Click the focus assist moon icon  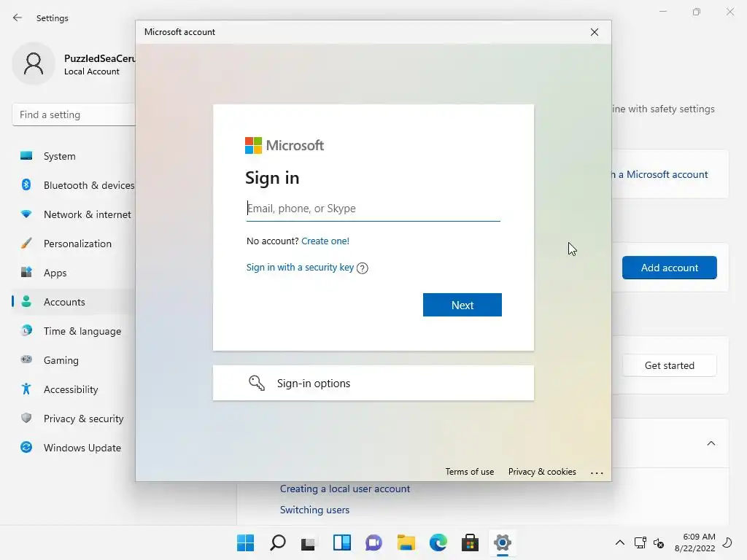727,542
